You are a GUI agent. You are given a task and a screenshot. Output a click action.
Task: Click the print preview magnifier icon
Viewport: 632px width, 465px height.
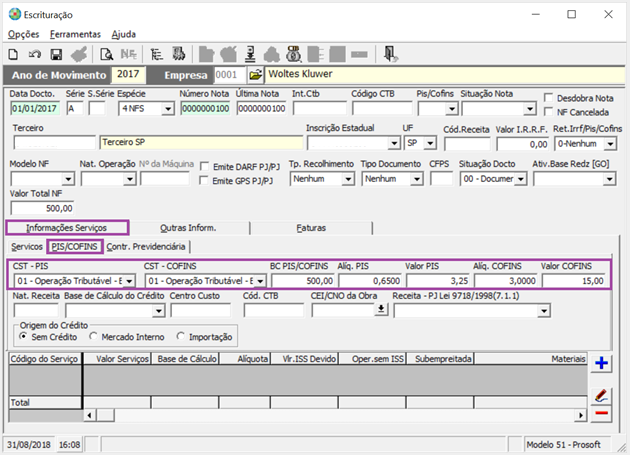tap(105, 53)
